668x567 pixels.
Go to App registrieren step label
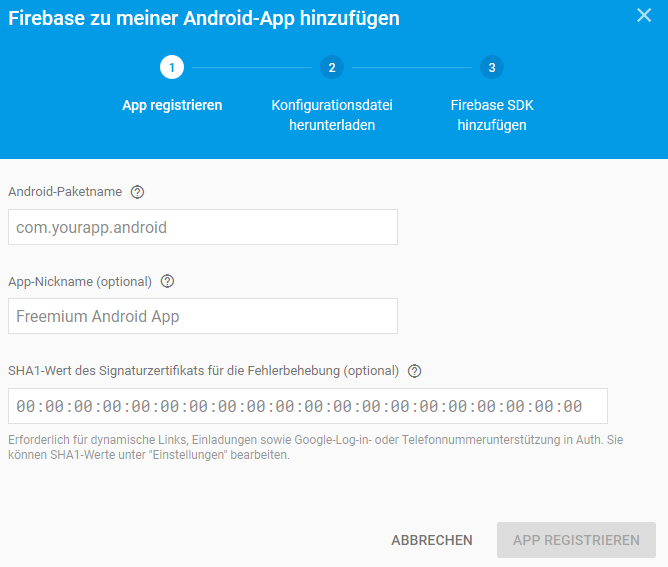point(172,105)
